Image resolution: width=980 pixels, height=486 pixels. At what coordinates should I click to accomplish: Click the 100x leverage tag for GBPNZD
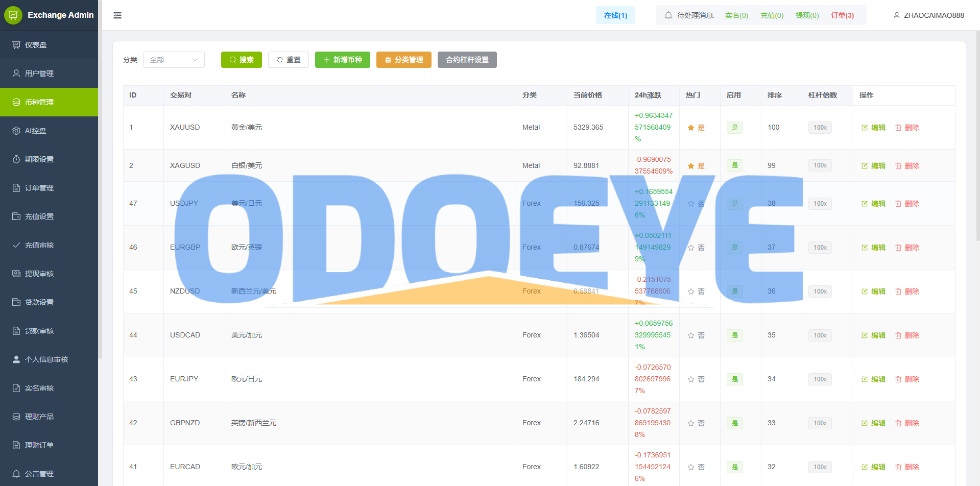820,423
